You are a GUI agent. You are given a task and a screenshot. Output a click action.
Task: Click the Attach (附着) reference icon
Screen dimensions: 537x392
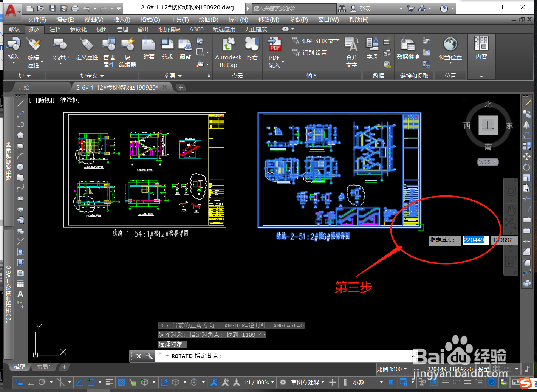(x=149, y=44)
